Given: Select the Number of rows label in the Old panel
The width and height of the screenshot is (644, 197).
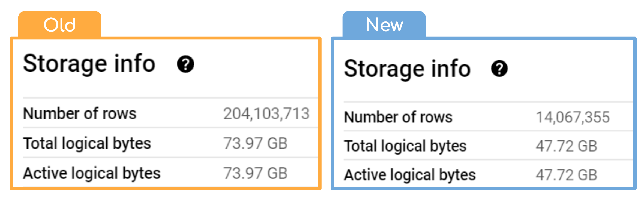Looking at the screenshot, I should pyautogui.click(x=80, y=113).
